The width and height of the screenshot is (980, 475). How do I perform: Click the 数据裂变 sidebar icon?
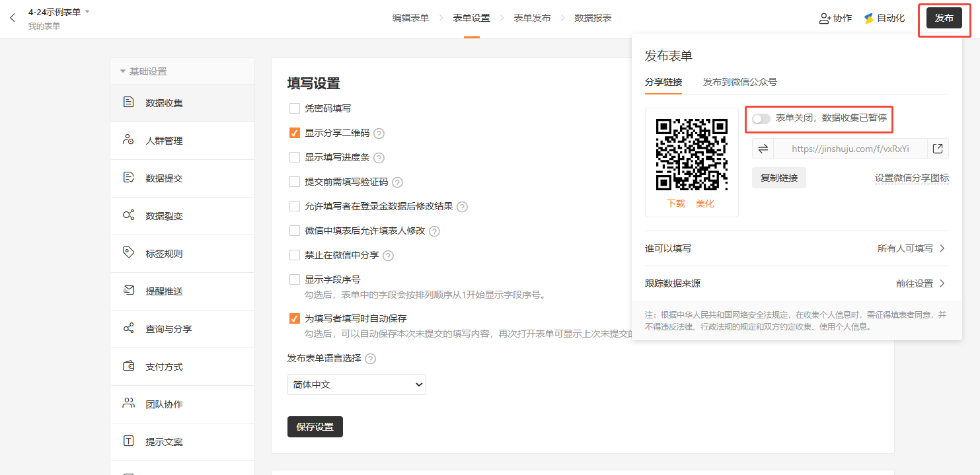[x=129, y=215]
